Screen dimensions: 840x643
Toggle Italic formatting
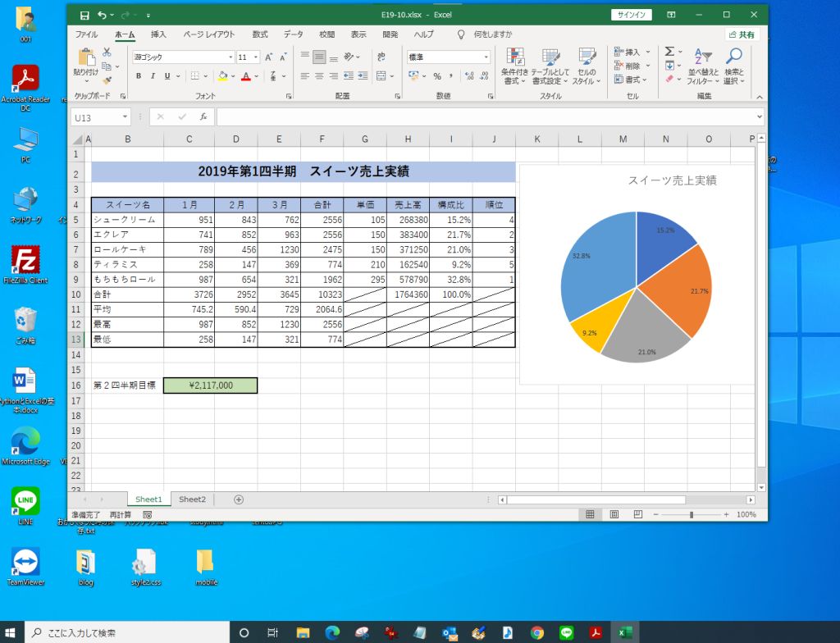click(x=153, y=76)
